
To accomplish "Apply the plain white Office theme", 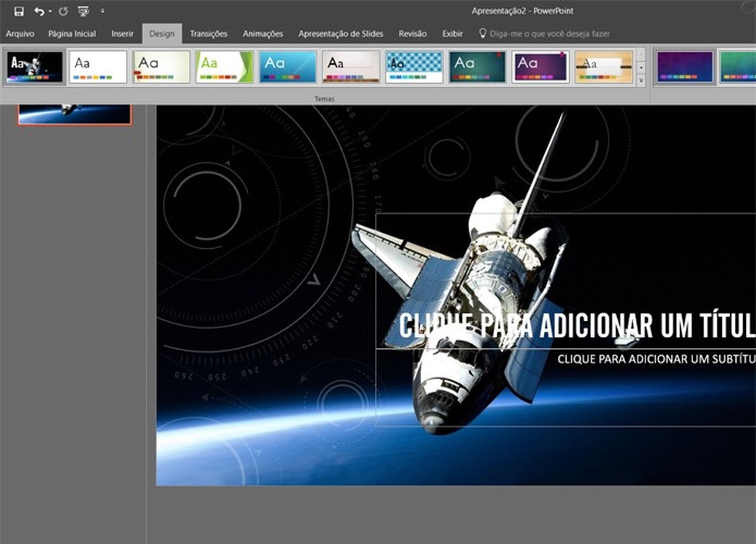I will click(98, 67).
